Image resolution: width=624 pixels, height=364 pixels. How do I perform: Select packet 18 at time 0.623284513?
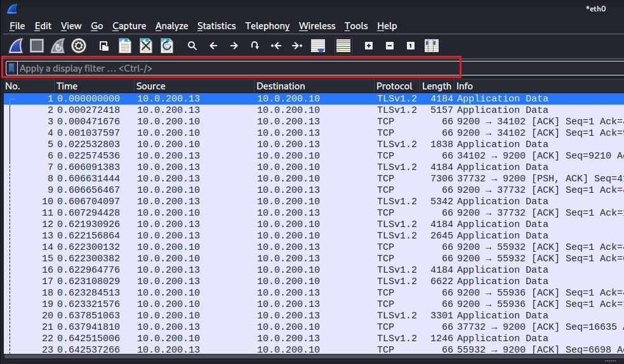click(314, 292)
